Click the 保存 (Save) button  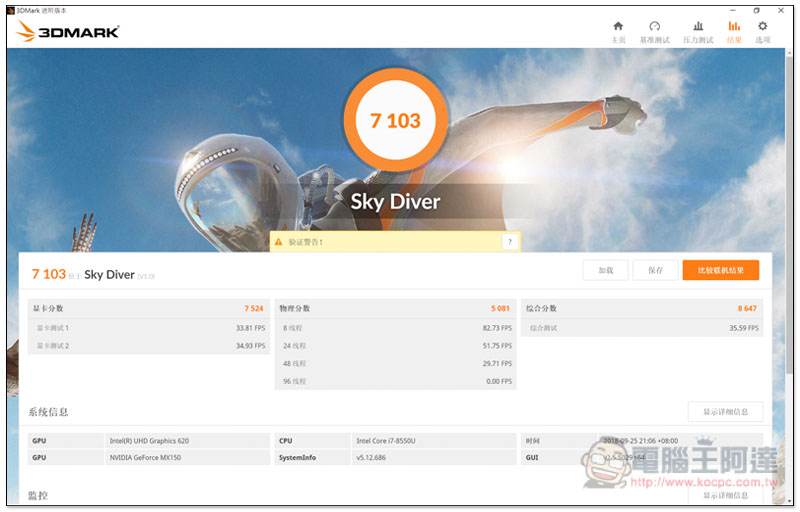pos(655,270)
